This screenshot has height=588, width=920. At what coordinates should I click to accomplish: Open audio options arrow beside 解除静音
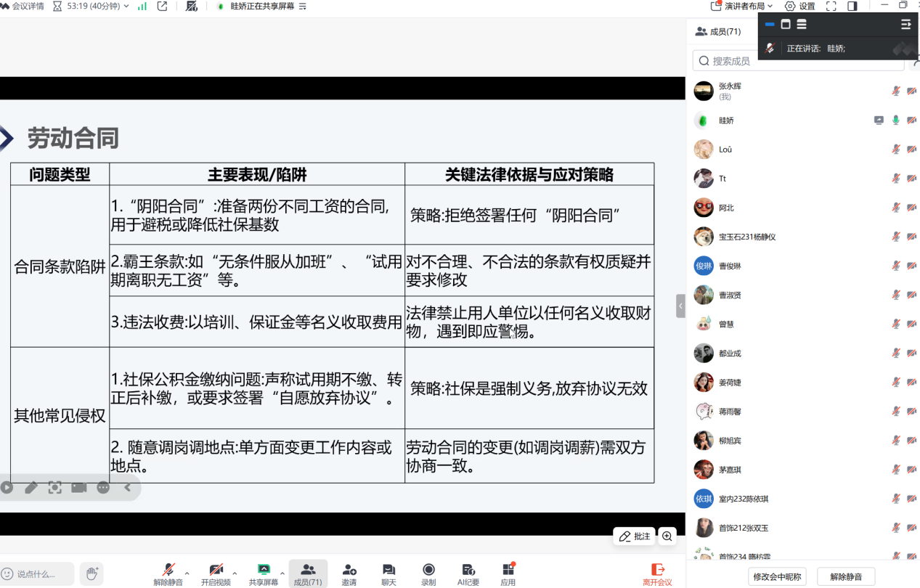[187, 573]
